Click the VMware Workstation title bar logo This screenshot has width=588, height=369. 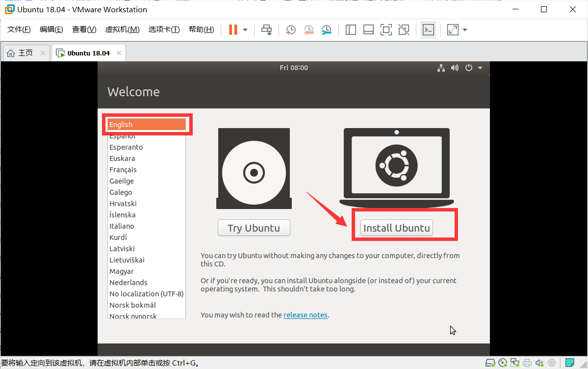9,9
